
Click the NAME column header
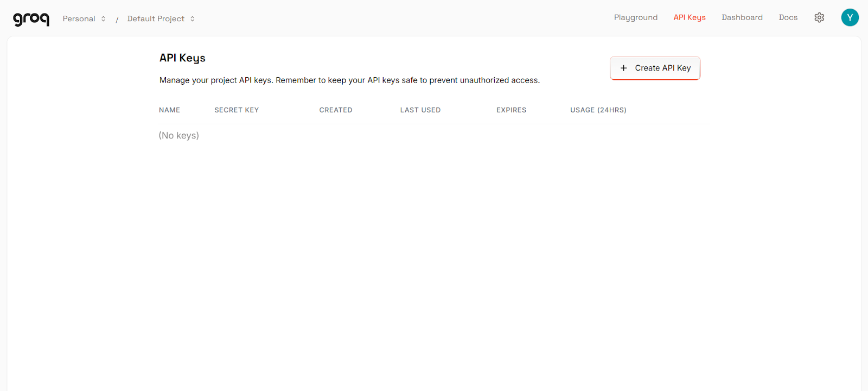tap(169, 110)
